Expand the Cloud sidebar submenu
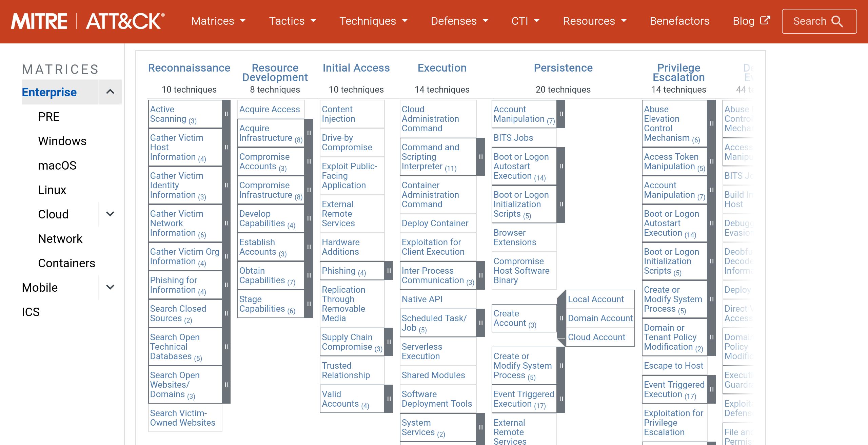This screenshot has width=868, height=445. pyautogui.click(x=110, y=214)
